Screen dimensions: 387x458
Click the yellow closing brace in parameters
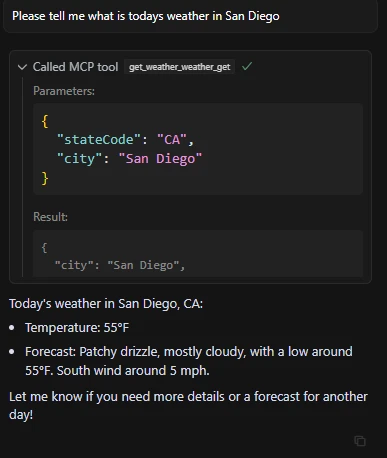click(x=45, y=178)
